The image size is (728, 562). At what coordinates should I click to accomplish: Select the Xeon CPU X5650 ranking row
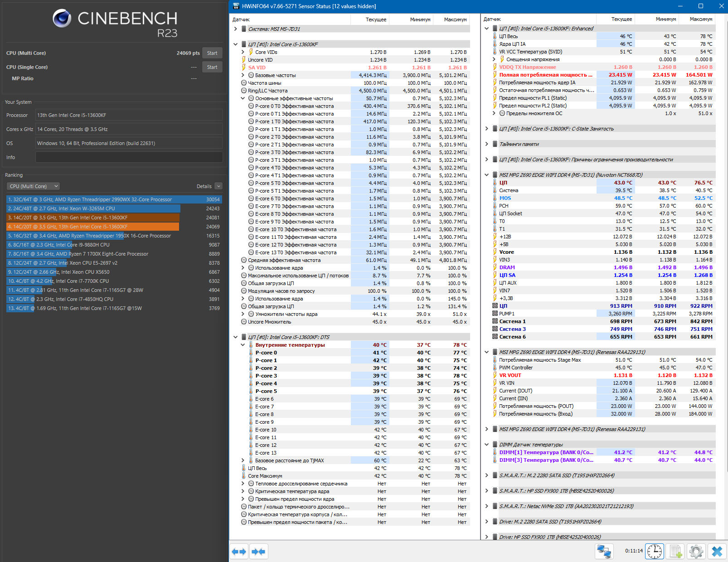(114, 272)
